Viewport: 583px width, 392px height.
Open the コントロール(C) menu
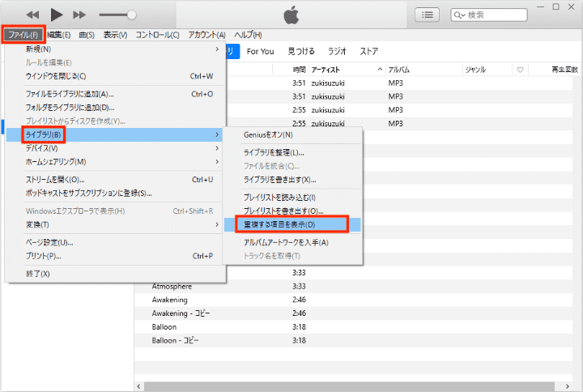[157, 35]
